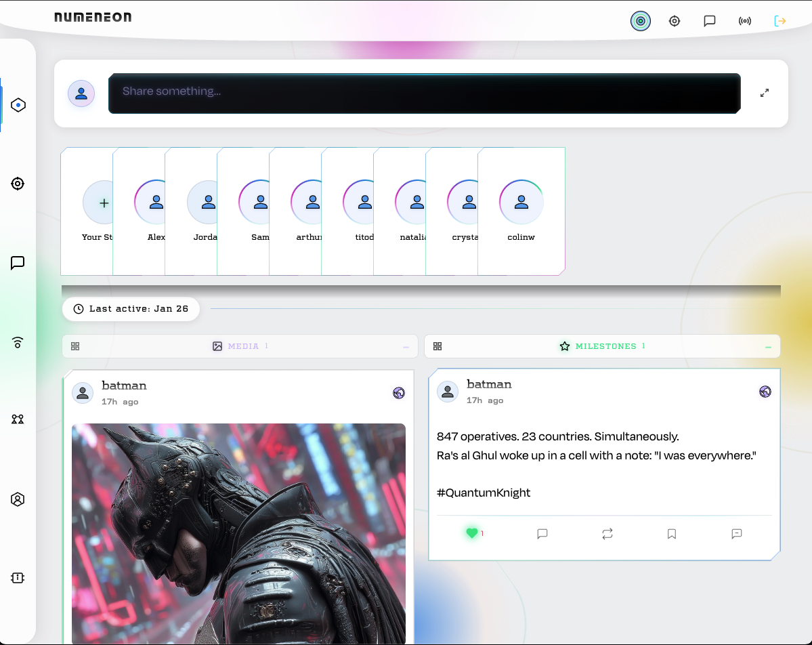Open the wifi signal icon in sidebar
This screenshot has height=645, width=812.
click(18, 342)
